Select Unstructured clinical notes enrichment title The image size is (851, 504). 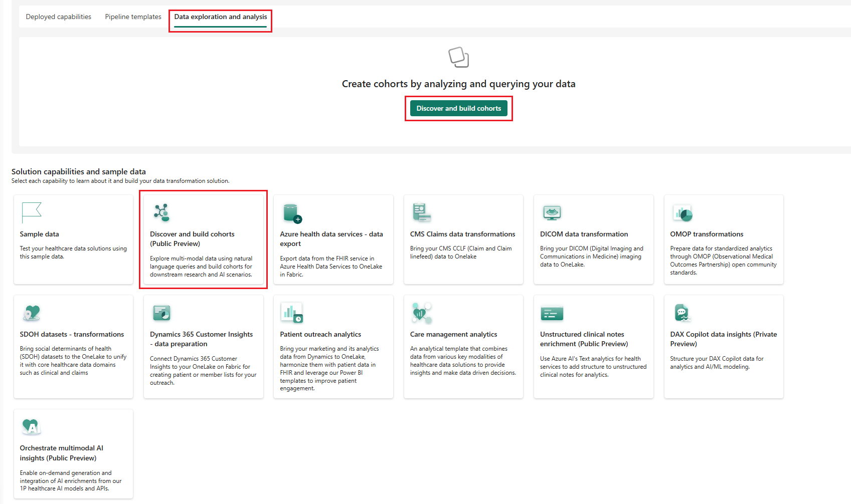(x=584, y=339)
